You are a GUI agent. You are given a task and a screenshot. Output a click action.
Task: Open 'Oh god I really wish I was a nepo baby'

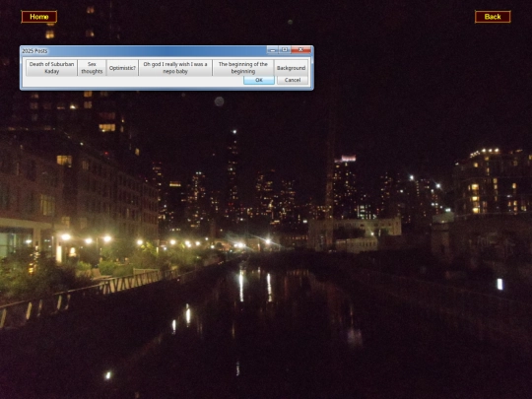[175, 68]
